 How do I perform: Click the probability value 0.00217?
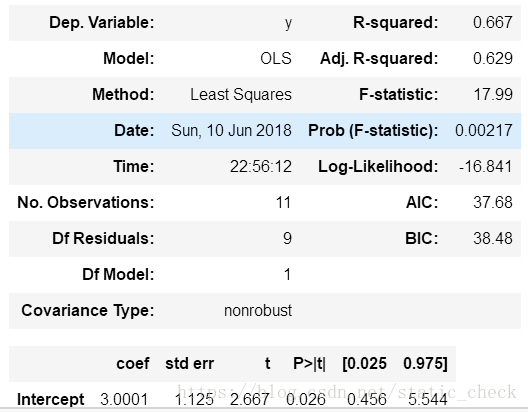click(x=484, y=131)
